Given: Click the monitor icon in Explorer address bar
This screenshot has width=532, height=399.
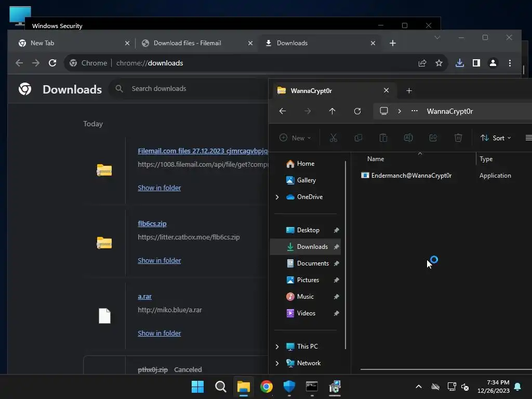Looking at the screenshot, I should coord(384,111).
